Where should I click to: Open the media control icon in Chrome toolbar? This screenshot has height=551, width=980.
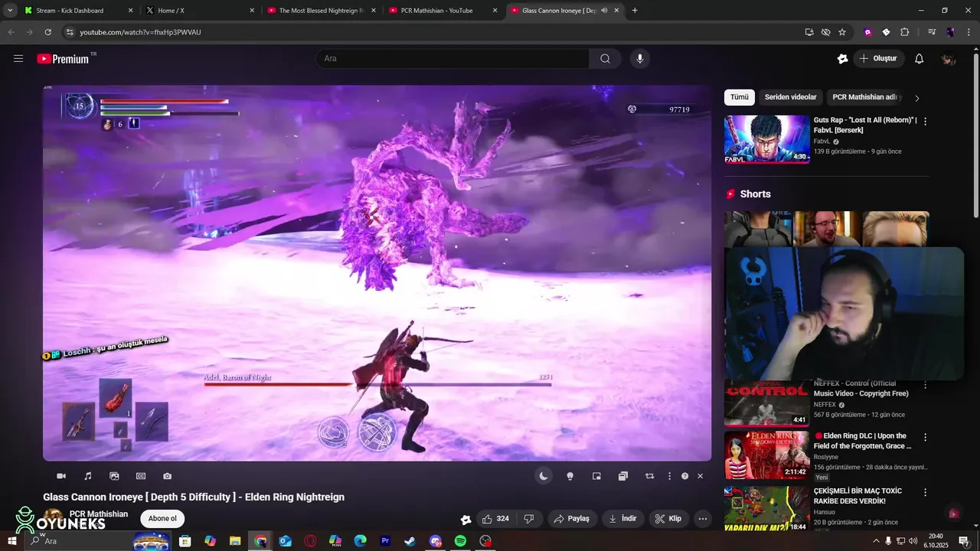(932, 32)
